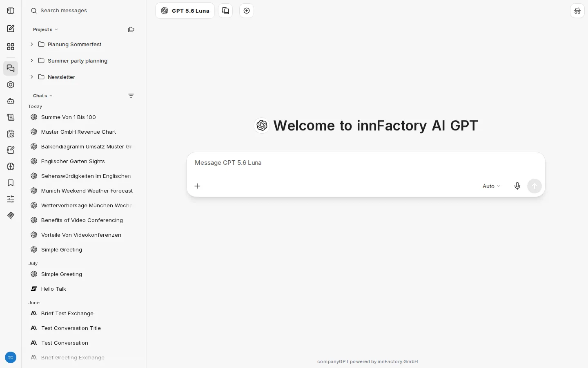This screenshot has width=588, height=368.
Task: Open the Brief Test Exchange chat
Action: (x=82, y=313)
